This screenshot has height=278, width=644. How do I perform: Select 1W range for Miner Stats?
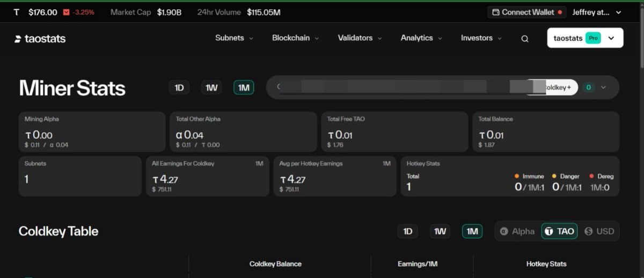point(211,87)
